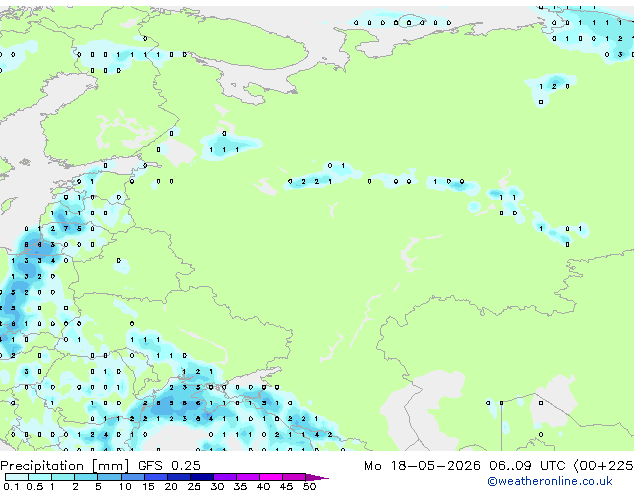
Task: Click the 35–40 mm legend color box
Action: coord(248,477)
